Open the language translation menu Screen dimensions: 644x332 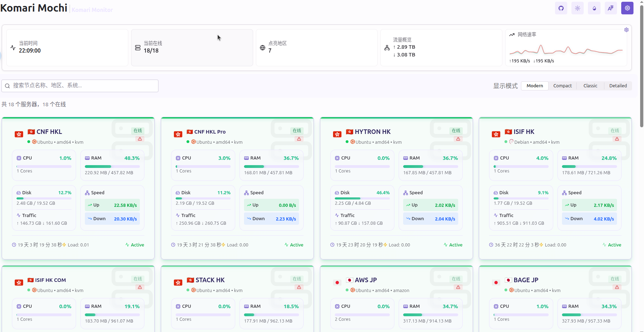click(x=611, y=8)
